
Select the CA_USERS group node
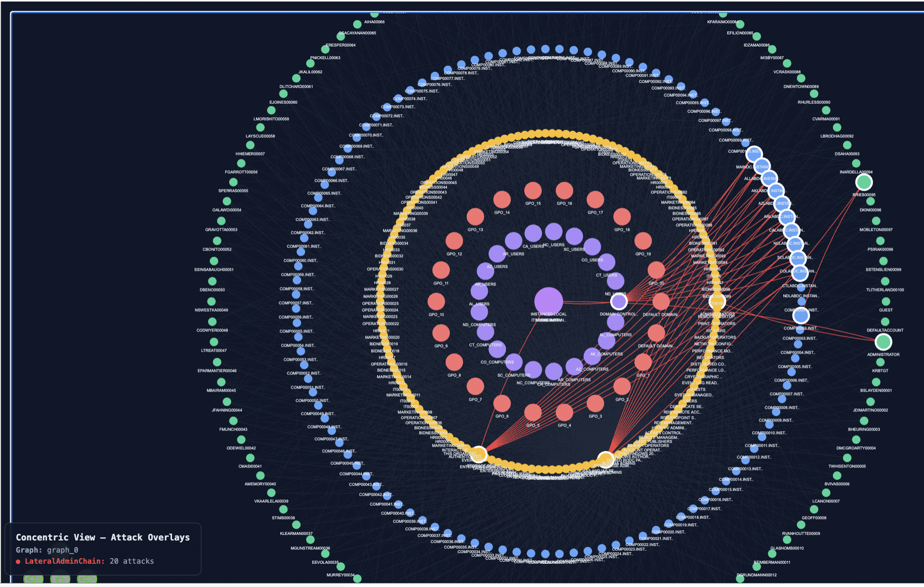click(533, 234)
